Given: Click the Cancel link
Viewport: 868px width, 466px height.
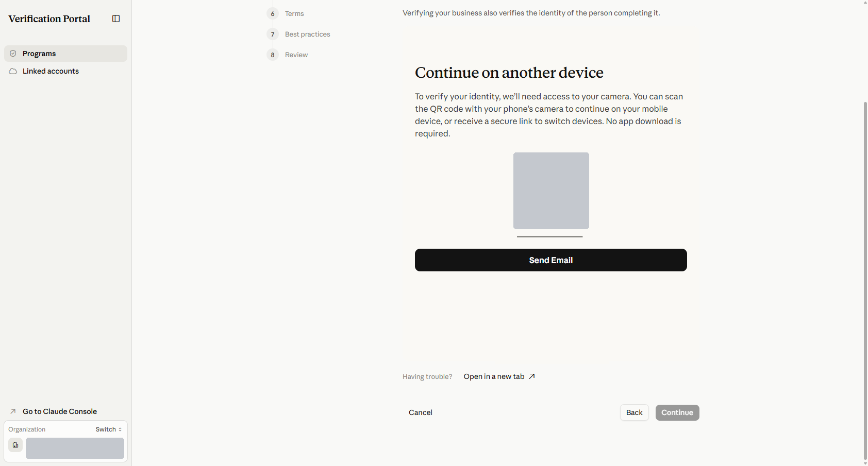Looking at the screenshot, I should 421,412.
